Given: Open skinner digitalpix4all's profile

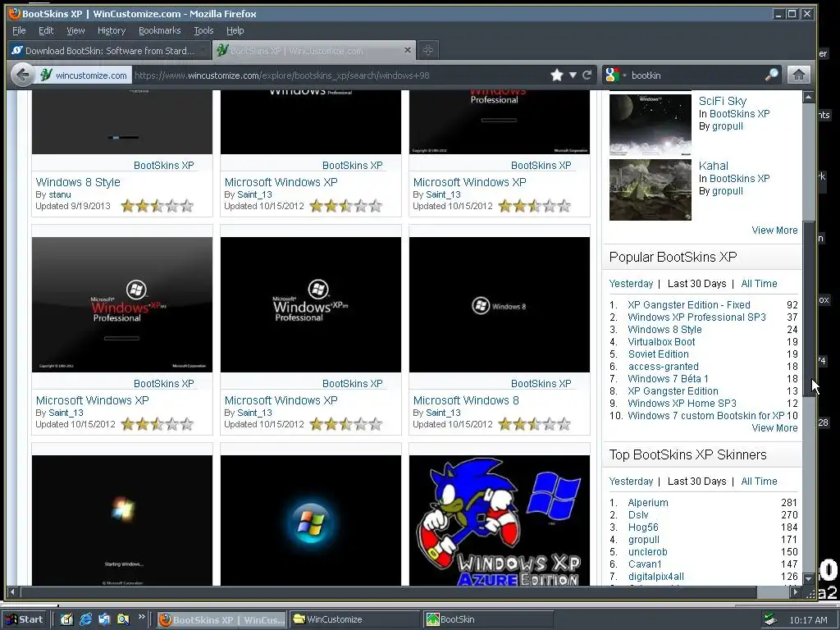Looking at the screenshot, I should [x=655, y=577].
